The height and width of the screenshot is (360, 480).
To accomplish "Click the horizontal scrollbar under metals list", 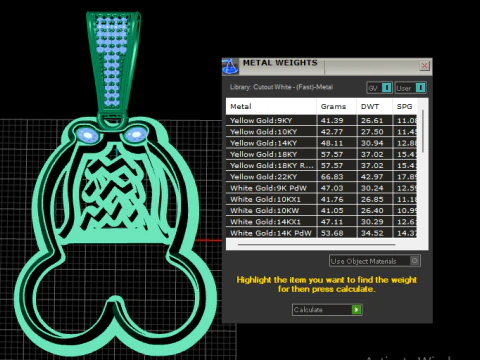I will point(317,244).
